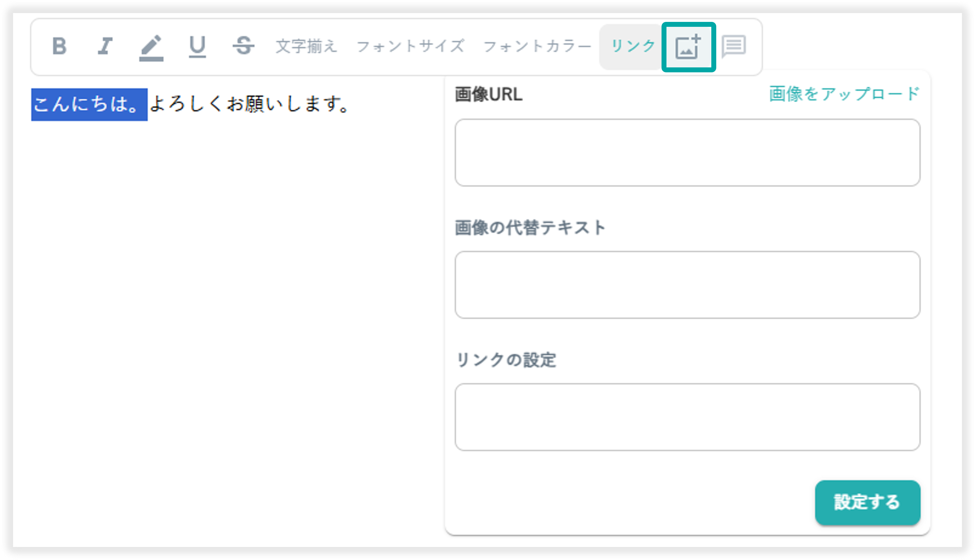This screenshot has height=560, width=975.
Task: Expand the フォントサイズ options
Action: tap(410, 47)
